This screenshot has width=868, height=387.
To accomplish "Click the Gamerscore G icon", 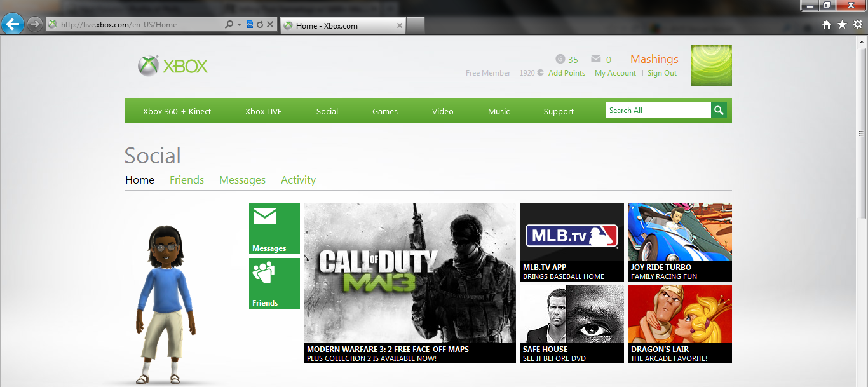I will coord(560,59).
